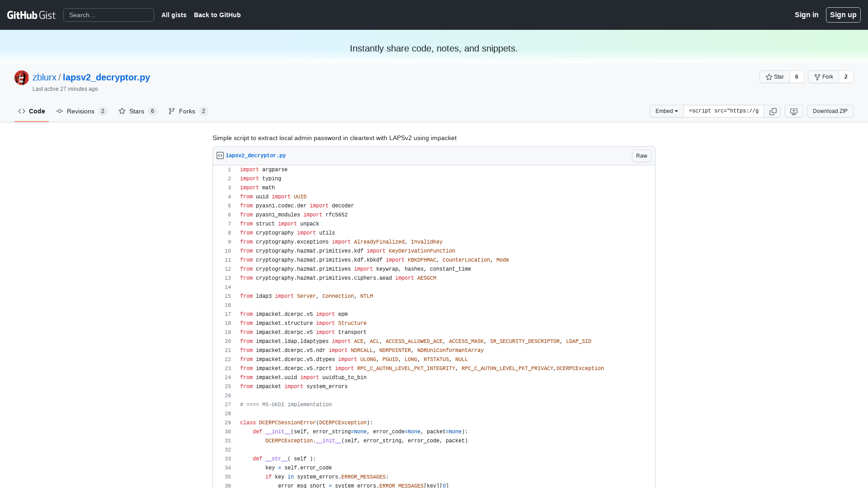This screenshot has height=488, width=868.
Task: Select the Revisions 2 tab
Action: click(x=81, y=111)
